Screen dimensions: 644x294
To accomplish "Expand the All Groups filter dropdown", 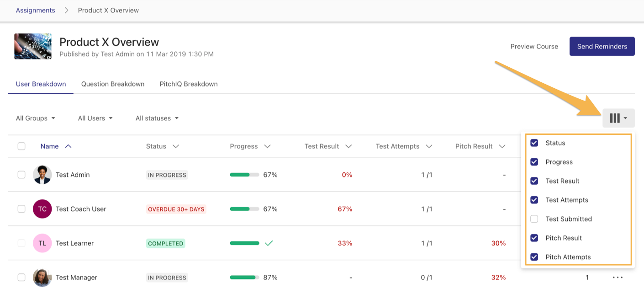I will tap(36, 118).
